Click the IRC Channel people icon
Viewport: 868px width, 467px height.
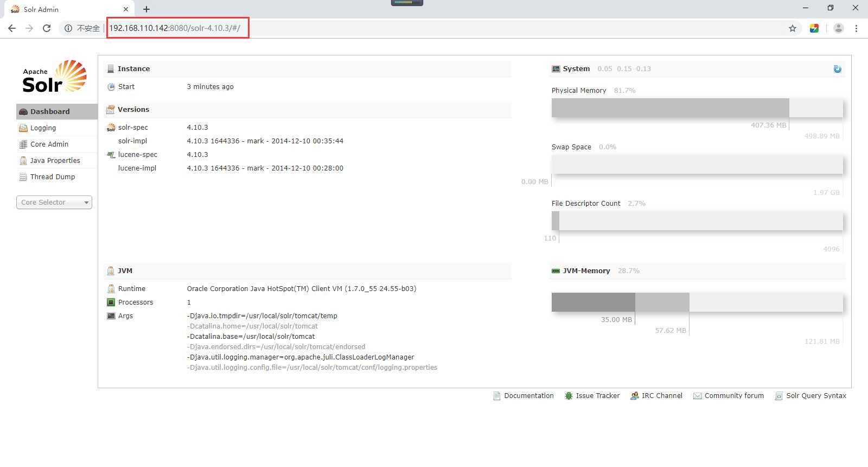[635, 396]
